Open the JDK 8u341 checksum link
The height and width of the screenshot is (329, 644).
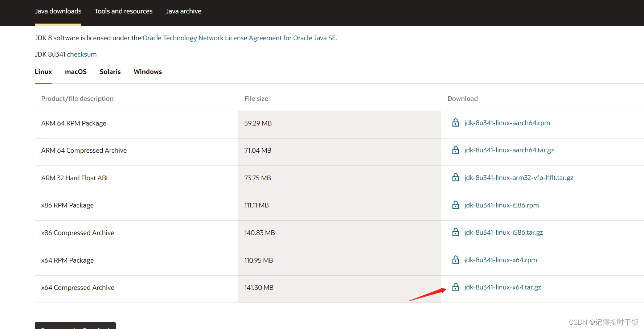tap(82, 54)
